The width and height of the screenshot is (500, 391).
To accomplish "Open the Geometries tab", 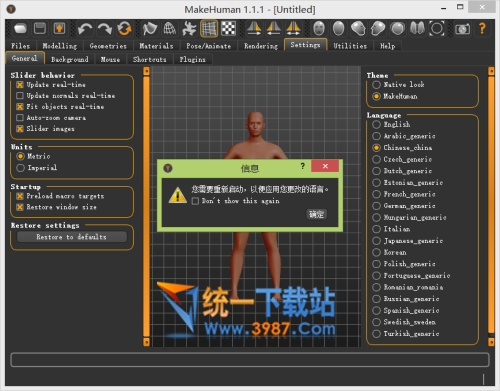I will [108, 46].
